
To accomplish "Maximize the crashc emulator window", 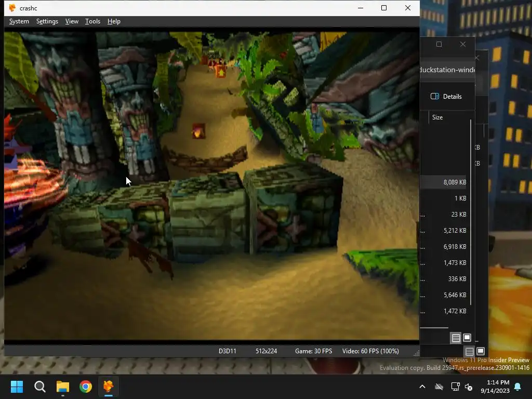I will pos(384,8).
